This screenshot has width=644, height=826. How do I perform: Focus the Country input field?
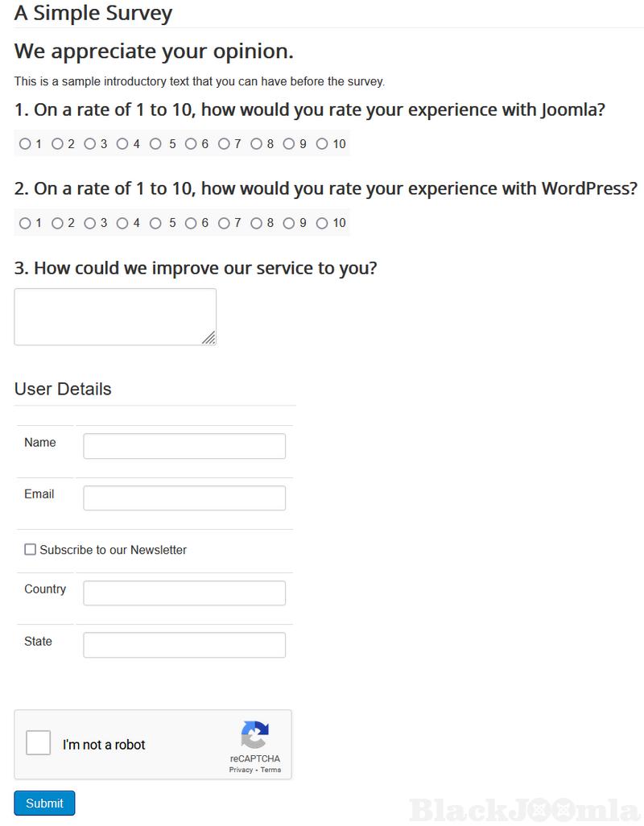coord(184,593)
